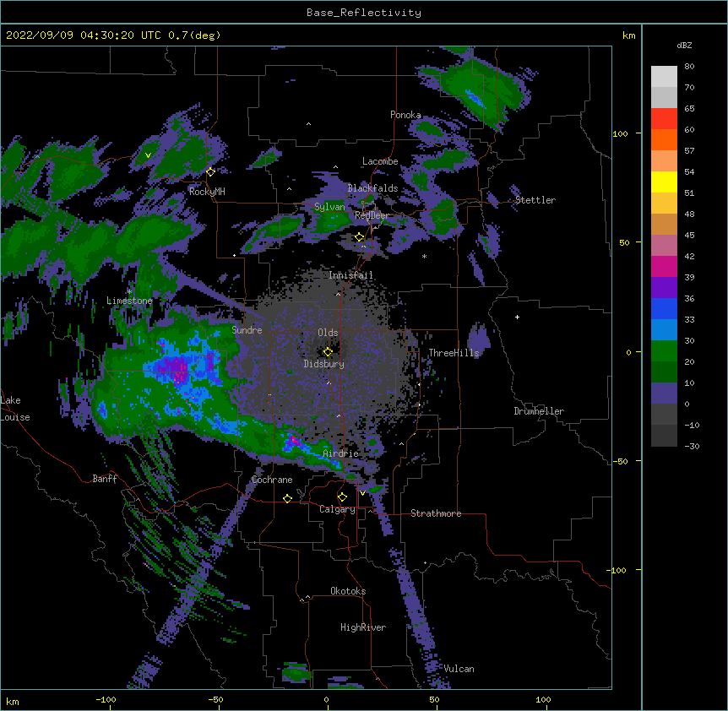Click the white plus marker north of Drumheller
The image size is (728, 711).
click(517, 317)
